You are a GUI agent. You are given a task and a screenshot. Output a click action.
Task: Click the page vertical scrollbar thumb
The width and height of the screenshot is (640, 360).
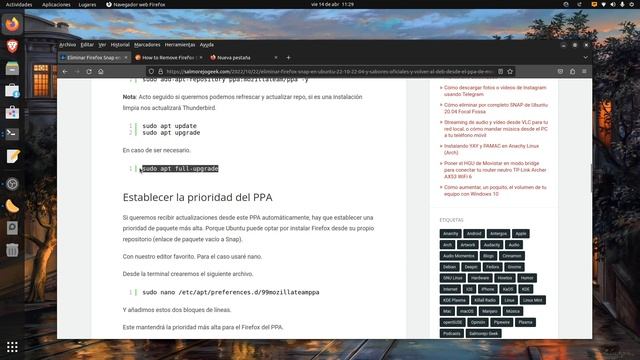591,178
